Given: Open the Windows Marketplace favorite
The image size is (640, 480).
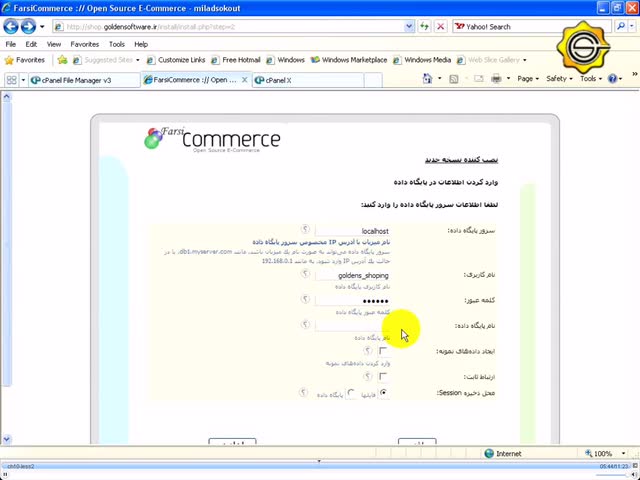Looking at the screenshot, I should point(349,60).
